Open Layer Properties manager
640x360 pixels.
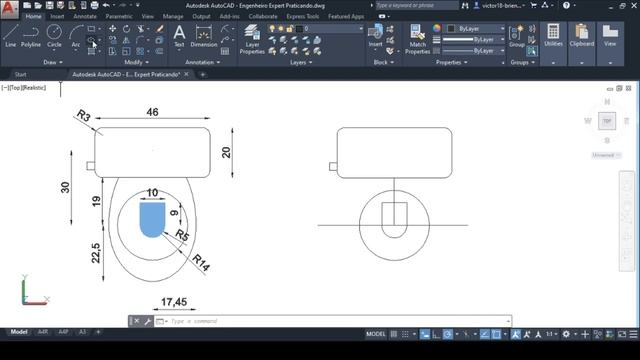click(x=252, y=39)
